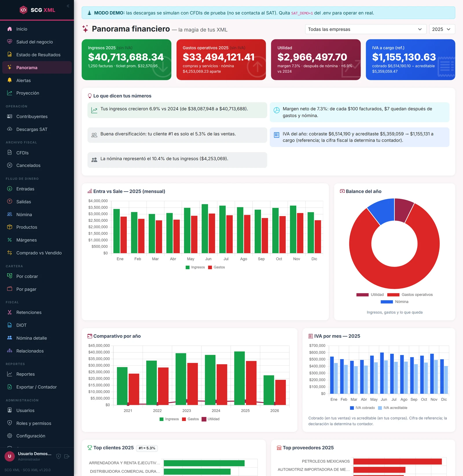Click the Ingresos 2025 summary card

click(126, 60)
